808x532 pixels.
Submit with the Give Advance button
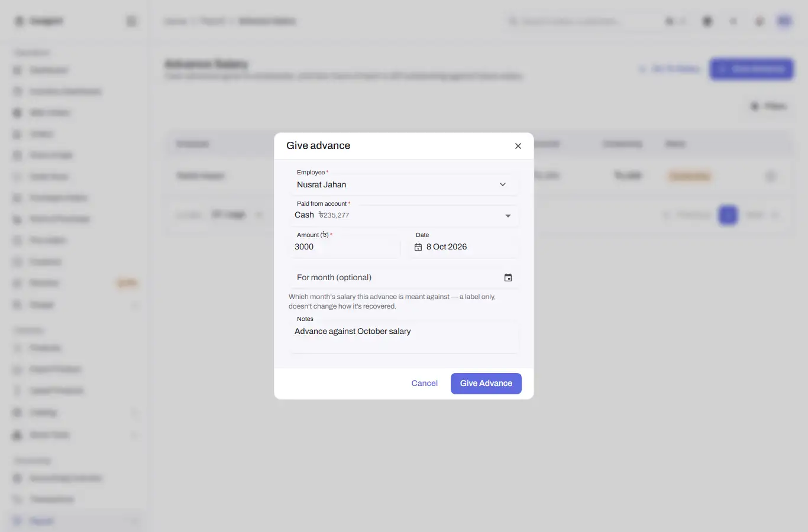486,384
